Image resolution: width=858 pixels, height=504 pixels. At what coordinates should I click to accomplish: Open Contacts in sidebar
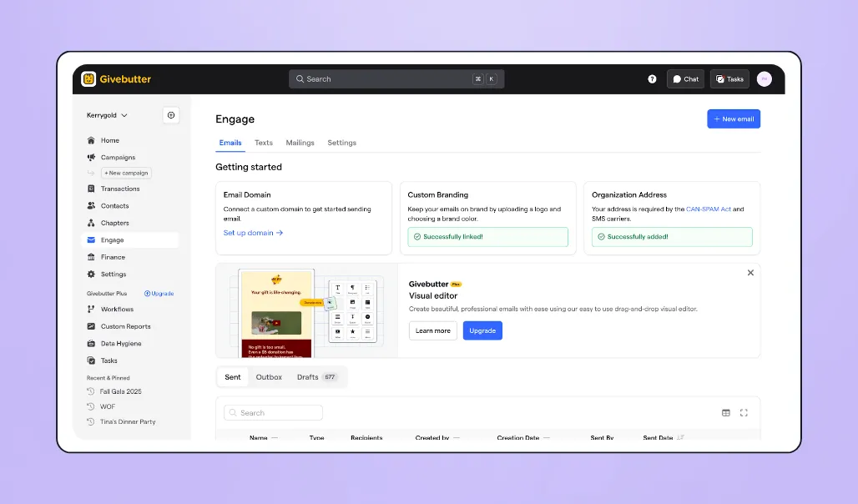point(130,206)
